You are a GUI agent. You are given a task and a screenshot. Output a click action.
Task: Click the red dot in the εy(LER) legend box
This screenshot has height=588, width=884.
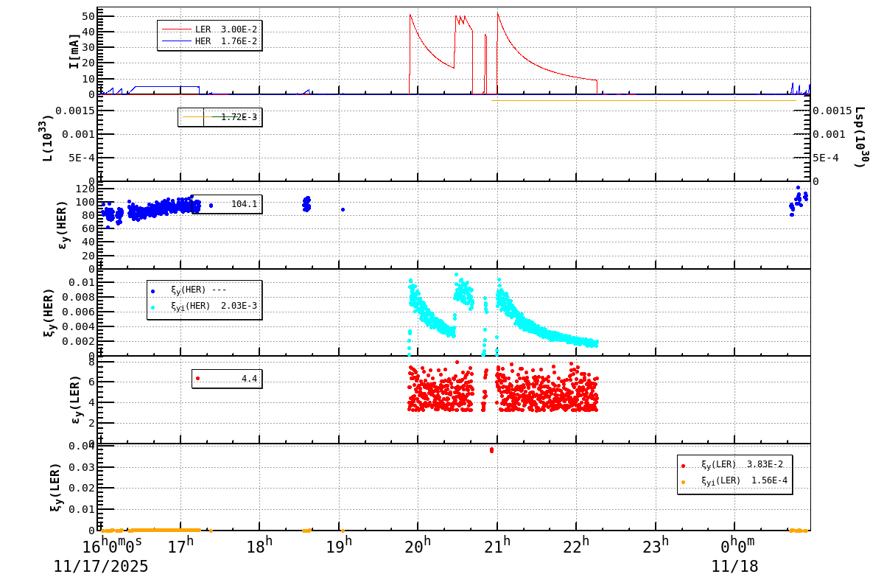[197, 378]
